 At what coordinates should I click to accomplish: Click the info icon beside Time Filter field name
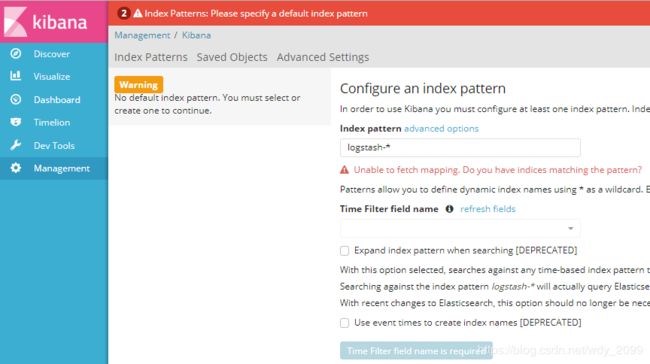[x=449, y=209]
